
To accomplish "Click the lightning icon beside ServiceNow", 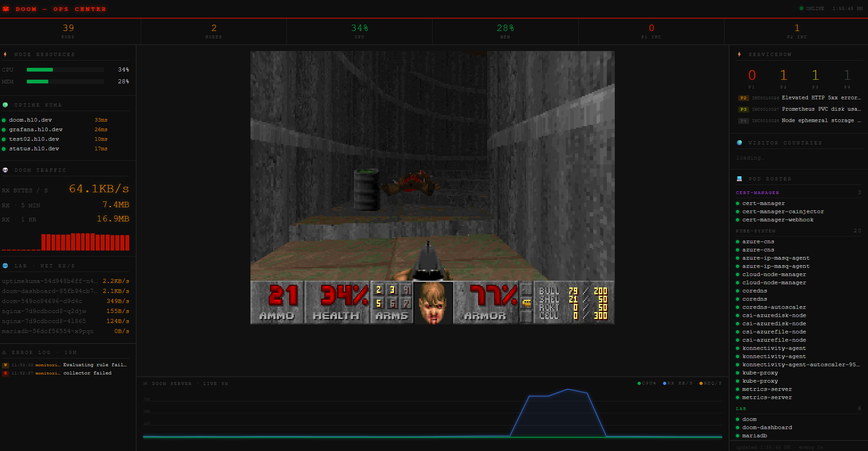I will pyautogui.click(x=739, y=54).
